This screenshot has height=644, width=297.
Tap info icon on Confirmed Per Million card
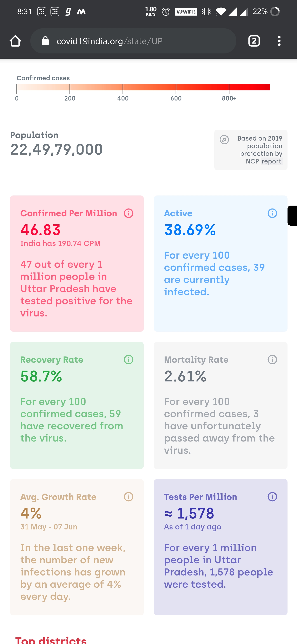(128, 213)
